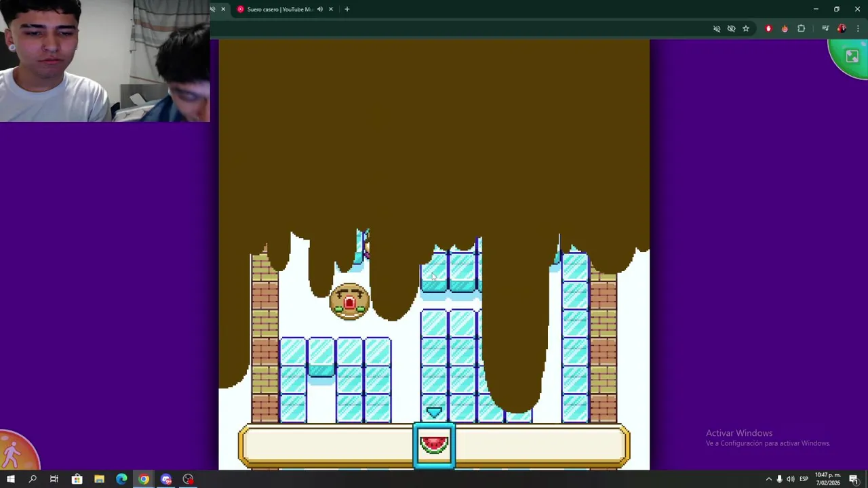Launch Microsoft Edge from the taskbar
Image resolution: width=868 pixels, height=488 pixels.
pyautogui.click(x=121, y=479)
